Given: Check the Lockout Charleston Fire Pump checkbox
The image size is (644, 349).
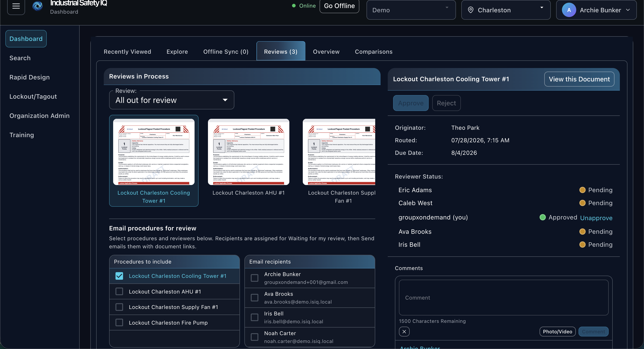Looking at the screenshot, I should click(x=119, y=322).
